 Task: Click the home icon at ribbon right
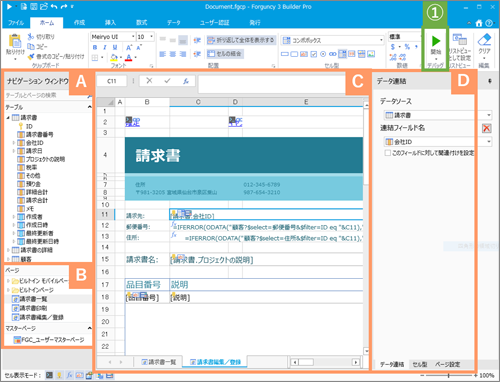pyautogui.click(x=479, y=23)
